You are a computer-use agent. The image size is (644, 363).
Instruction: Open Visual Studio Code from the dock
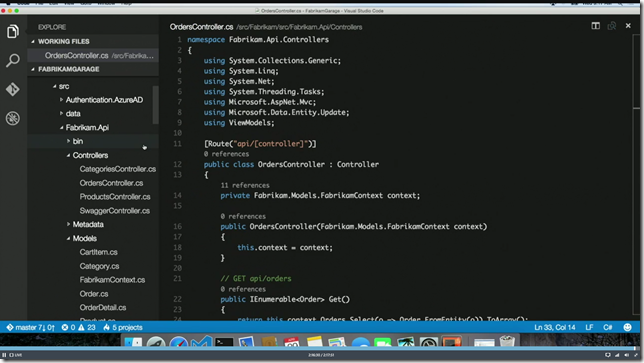(201, 342)
